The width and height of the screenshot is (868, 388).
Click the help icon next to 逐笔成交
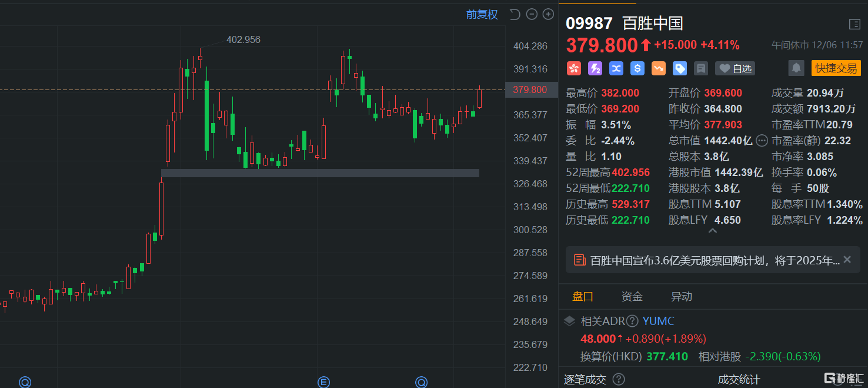click(619, 380)
